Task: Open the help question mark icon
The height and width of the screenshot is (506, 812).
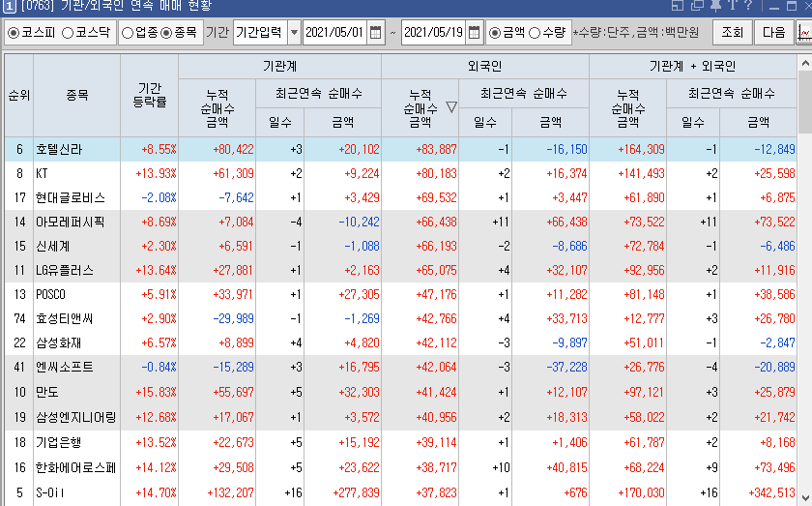Action: pos(747,5)
